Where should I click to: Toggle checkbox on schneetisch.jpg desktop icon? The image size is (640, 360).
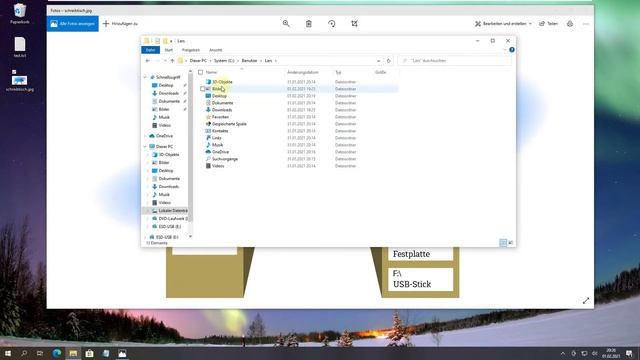pyautogui.click(x=14, y=72)
